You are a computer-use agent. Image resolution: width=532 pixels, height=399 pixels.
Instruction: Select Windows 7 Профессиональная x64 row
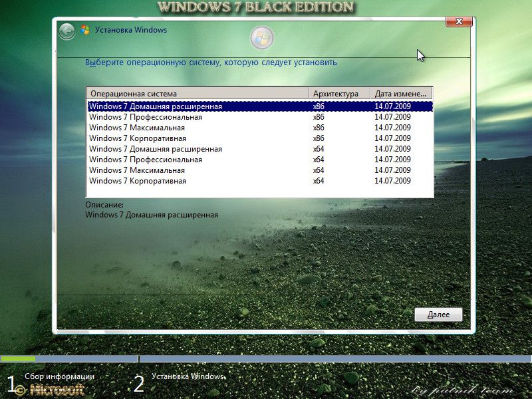click(x=260, y=160)
